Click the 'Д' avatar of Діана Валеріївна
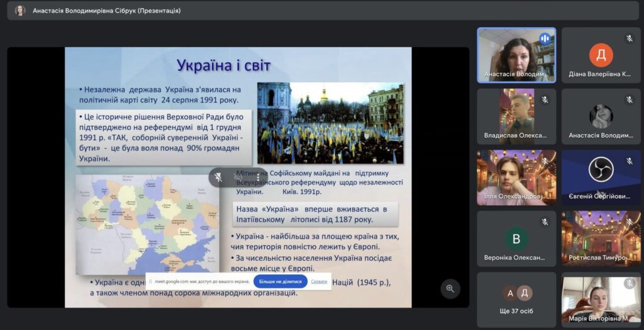Screen dimensions: 644x330 pos(601,55)
